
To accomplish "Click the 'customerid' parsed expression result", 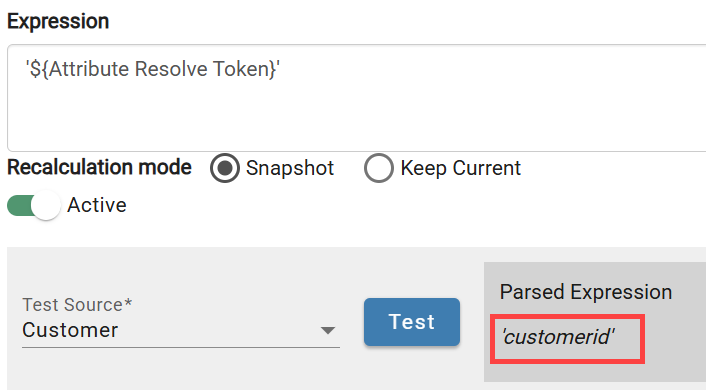I will coord(558,337).
